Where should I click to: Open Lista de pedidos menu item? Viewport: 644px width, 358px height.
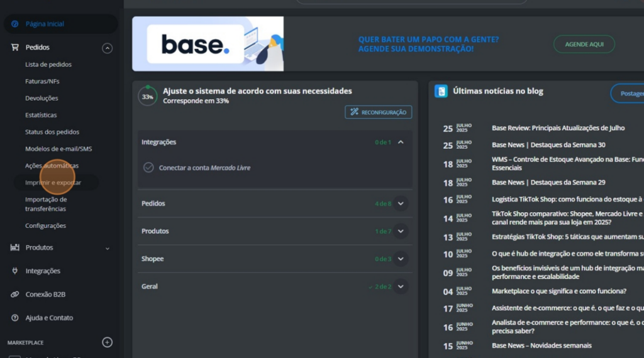[x=48, y=64]
